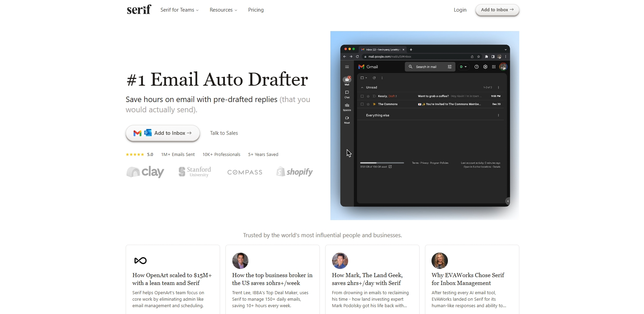Click the browser forward arrow in demo
The image size is (644, 314).
tap(351, 57)
